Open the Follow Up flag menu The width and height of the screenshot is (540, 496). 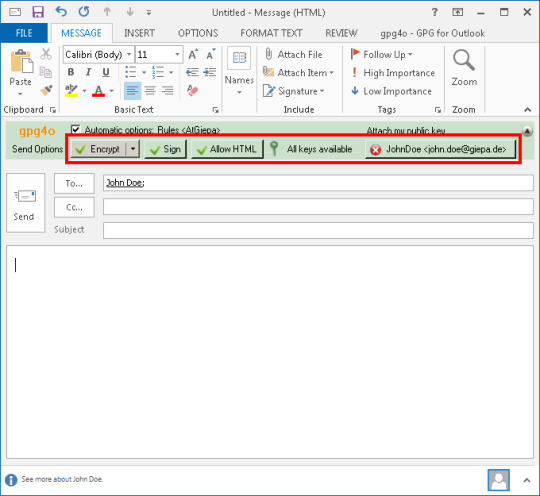[381, 54]
